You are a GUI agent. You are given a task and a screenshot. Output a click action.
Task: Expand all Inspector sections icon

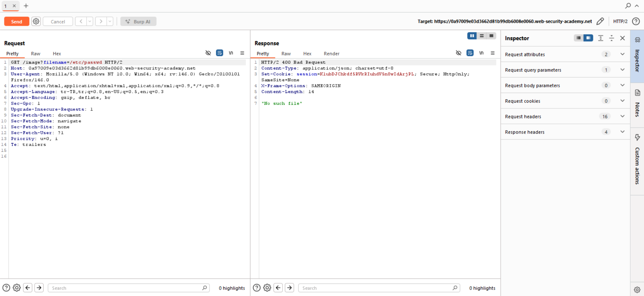[x=601, y=38]
